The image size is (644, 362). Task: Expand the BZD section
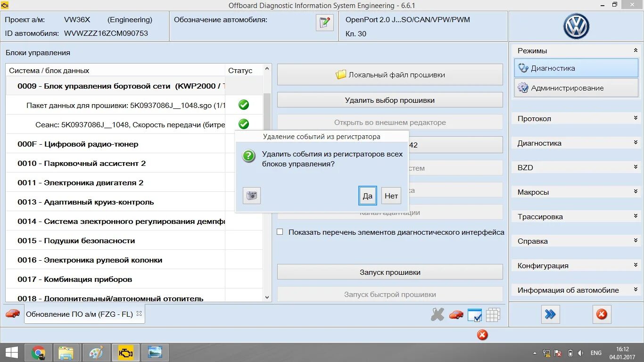coord(636,167)
